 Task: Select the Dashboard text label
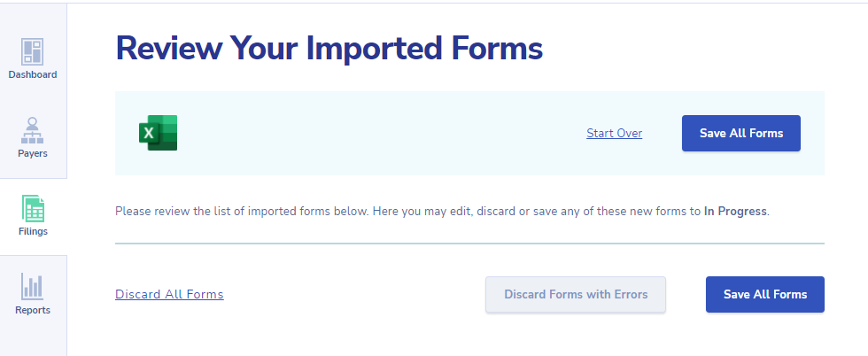[x=33, y=74]
